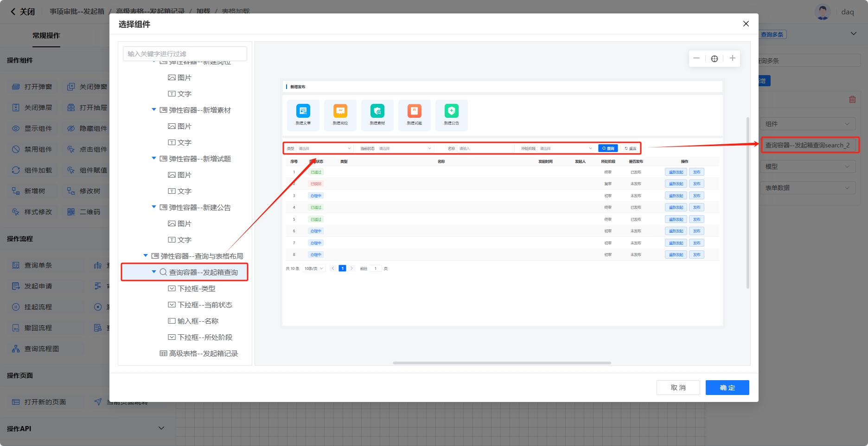Click the red trash delete icon
The height and width of the screenshot is (446, 868).
[852, 99]
